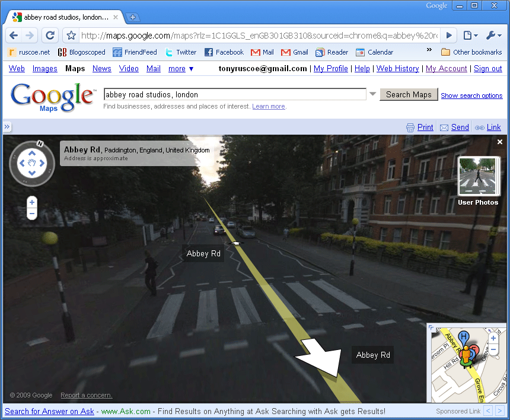Open the 'more' Google services dropdown

(181, 69)
